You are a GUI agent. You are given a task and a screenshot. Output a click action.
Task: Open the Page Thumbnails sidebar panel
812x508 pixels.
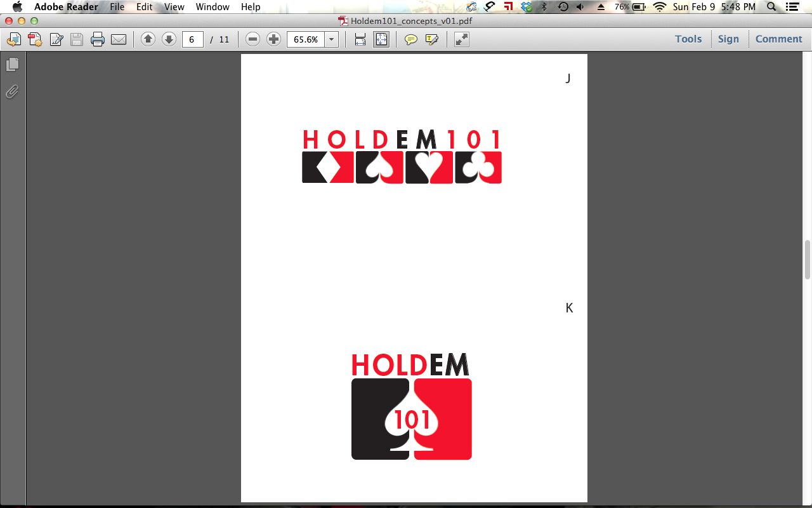tap(12, 65)
